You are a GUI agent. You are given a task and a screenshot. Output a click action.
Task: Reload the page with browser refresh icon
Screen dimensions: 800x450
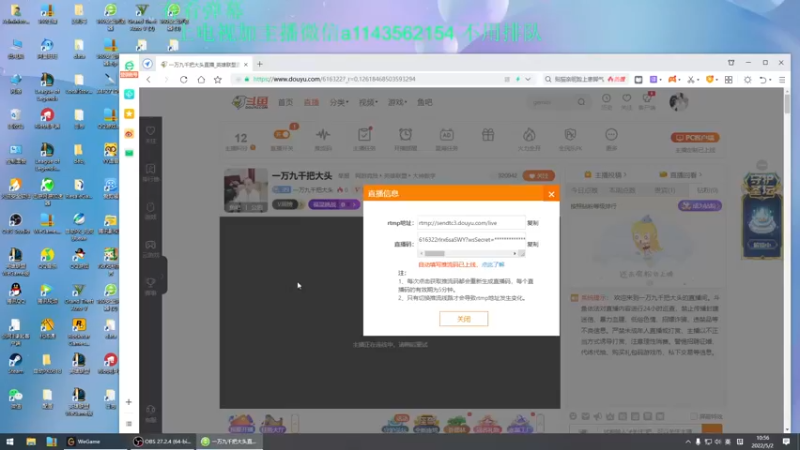click(184, 80)
